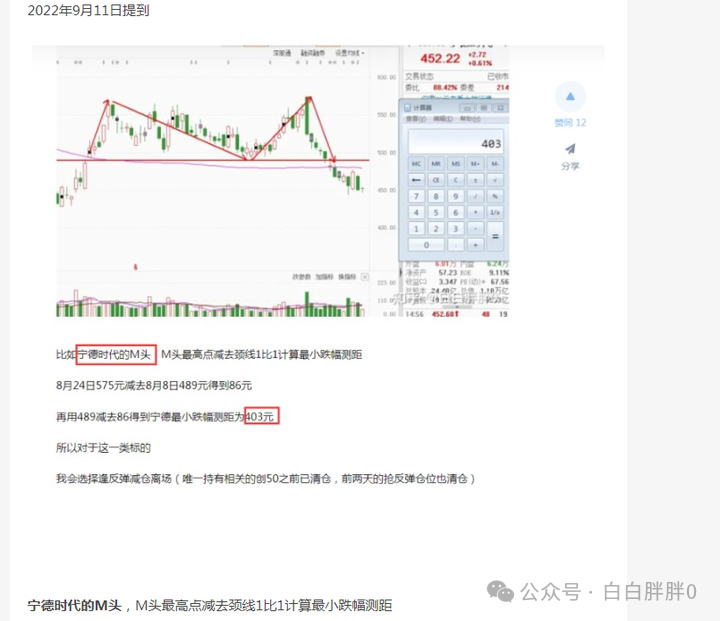The width and height of the screenshot is (720, 621).
Task: Click the stock price 452.22
Action: [440, 58]
